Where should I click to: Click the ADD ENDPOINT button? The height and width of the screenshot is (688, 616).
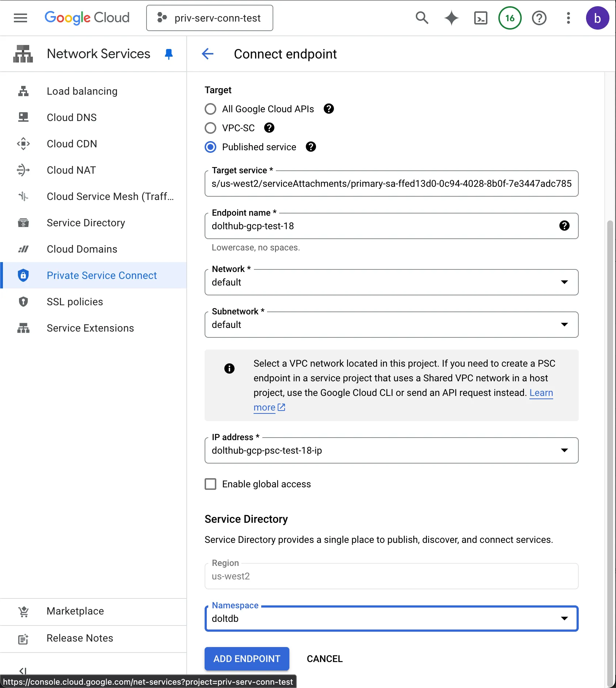point(247,659)
